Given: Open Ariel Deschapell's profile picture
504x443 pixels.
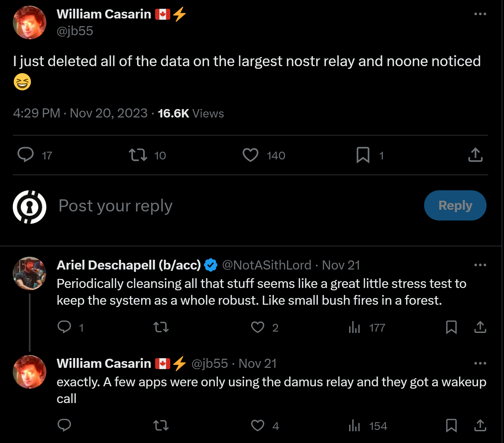Looking at the screenshot, I should (30, 274).
